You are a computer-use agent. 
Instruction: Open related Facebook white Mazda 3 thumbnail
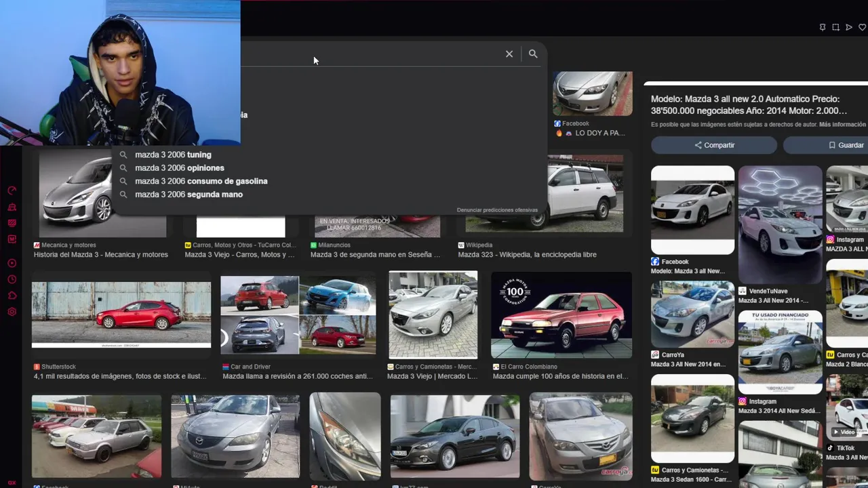[x=692, y=210]
